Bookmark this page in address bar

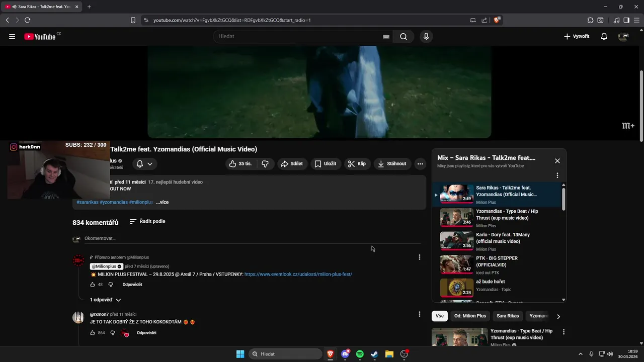[133, 20]
